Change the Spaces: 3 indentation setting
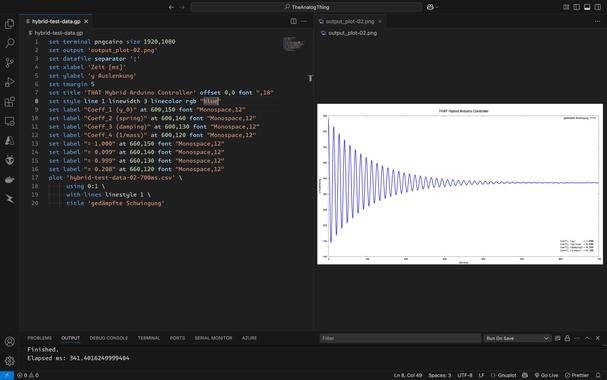 (439, 375)
